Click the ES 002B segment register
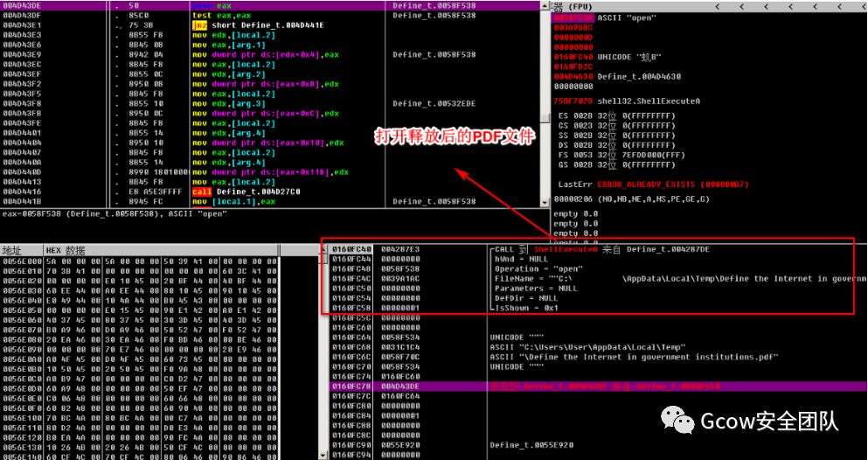Image resolution: width=868 pixels, height=460 pixels. click(x=616, y=116)
